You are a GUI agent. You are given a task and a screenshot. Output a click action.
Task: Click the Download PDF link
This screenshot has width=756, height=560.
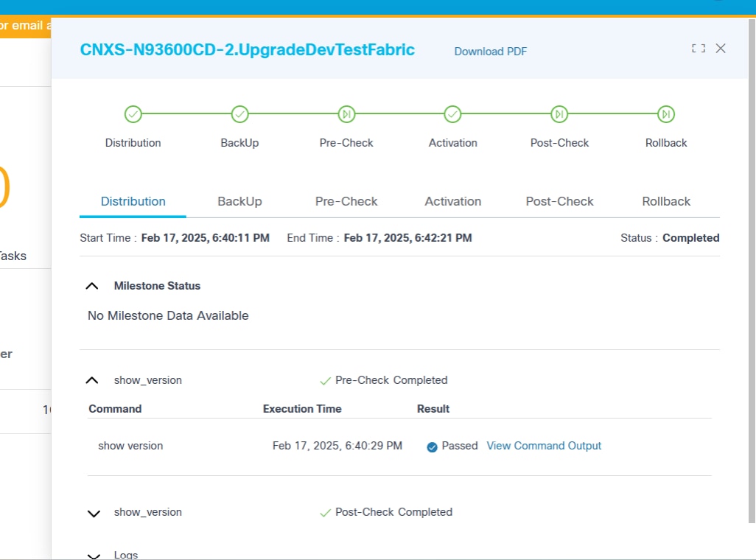(x=490, y=51)
